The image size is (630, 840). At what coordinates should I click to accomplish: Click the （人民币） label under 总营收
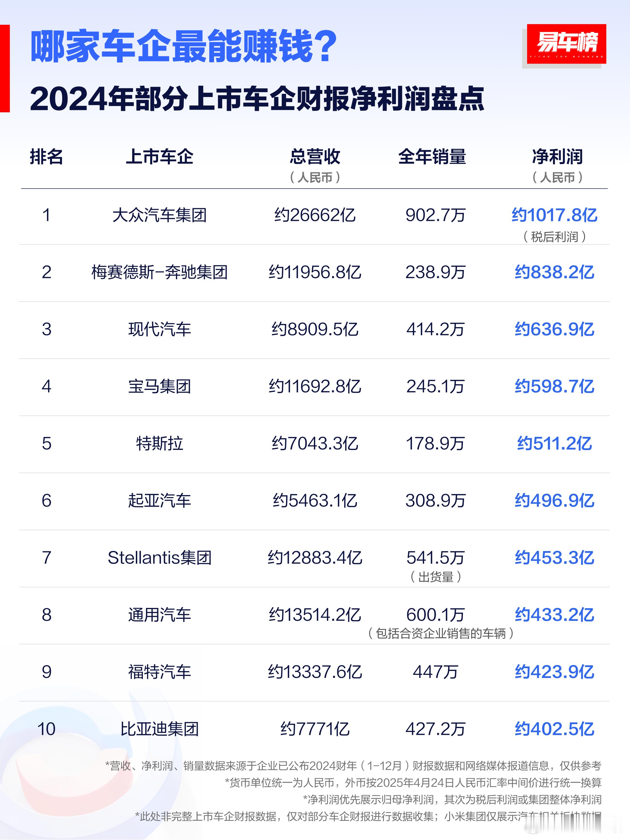315,177
